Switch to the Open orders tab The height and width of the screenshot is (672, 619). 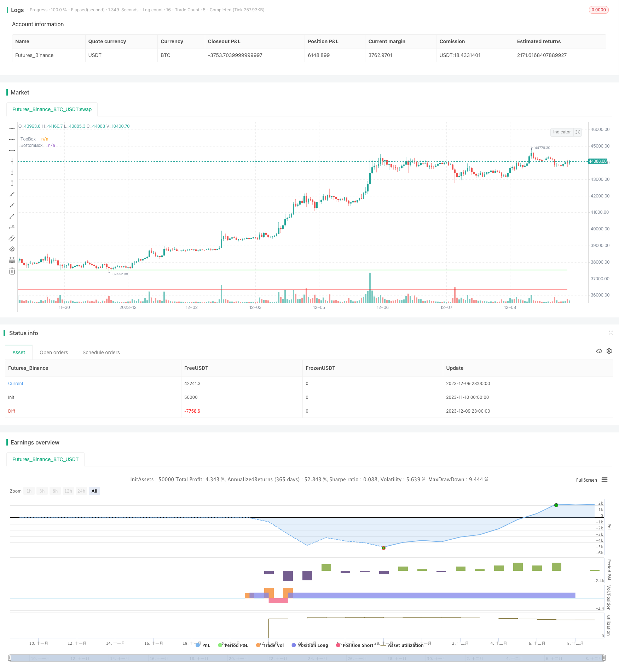(54, 352)
